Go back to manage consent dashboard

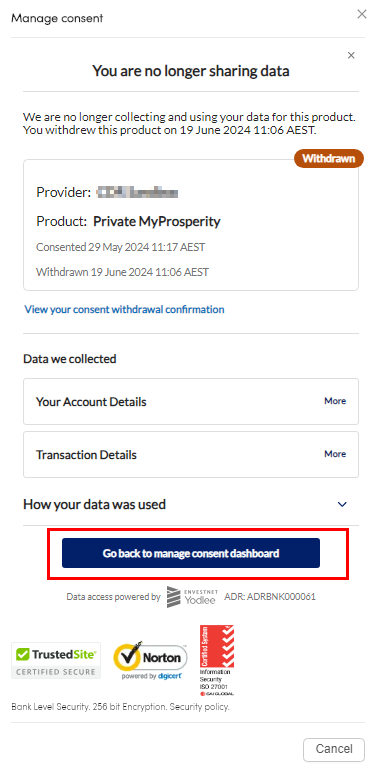click(x=191, y=553)
